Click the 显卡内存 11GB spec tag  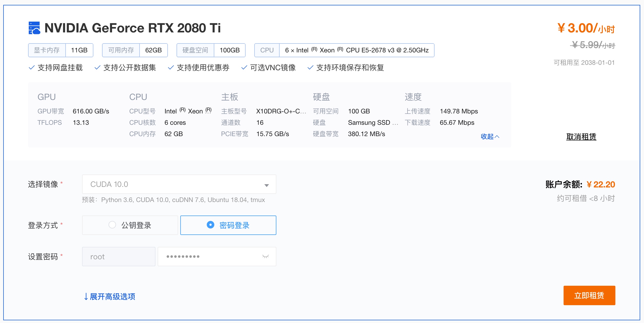coord(61,50)
